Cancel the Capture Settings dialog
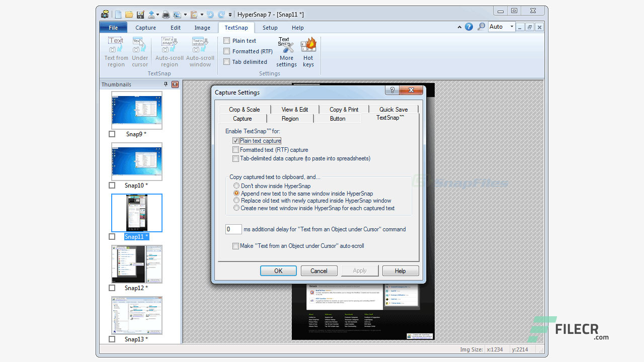 click(x=319, y=270)
